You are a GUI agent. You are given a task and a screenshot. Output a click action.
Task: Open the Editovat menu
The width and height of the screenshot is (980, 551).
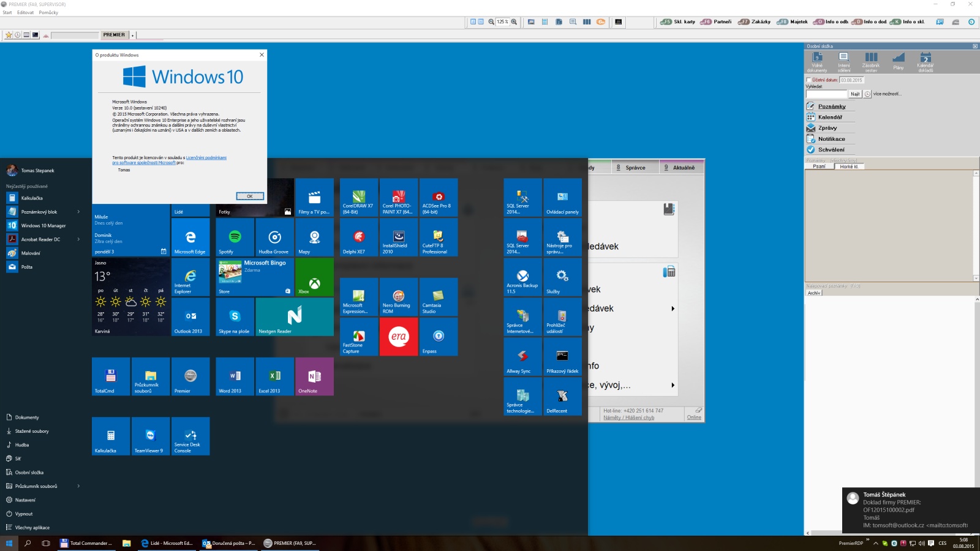pos(25,12)
